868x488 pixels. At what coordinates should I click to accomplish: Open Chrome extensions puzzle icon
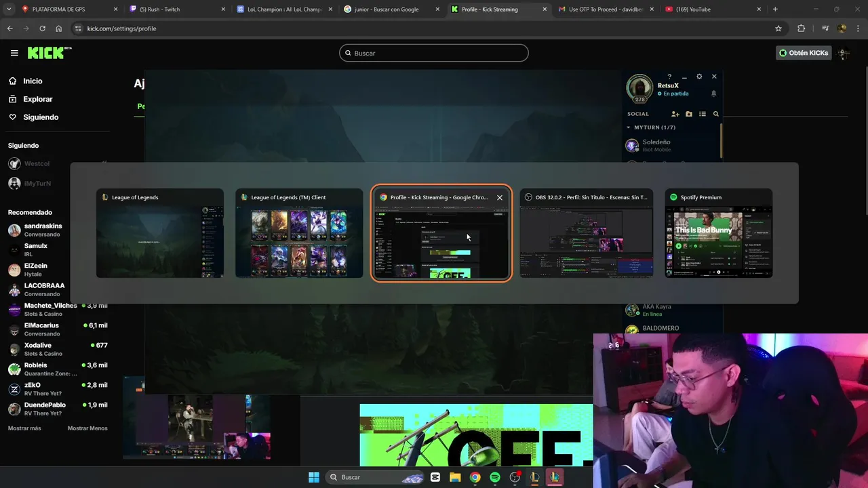(x=802, y=28)
